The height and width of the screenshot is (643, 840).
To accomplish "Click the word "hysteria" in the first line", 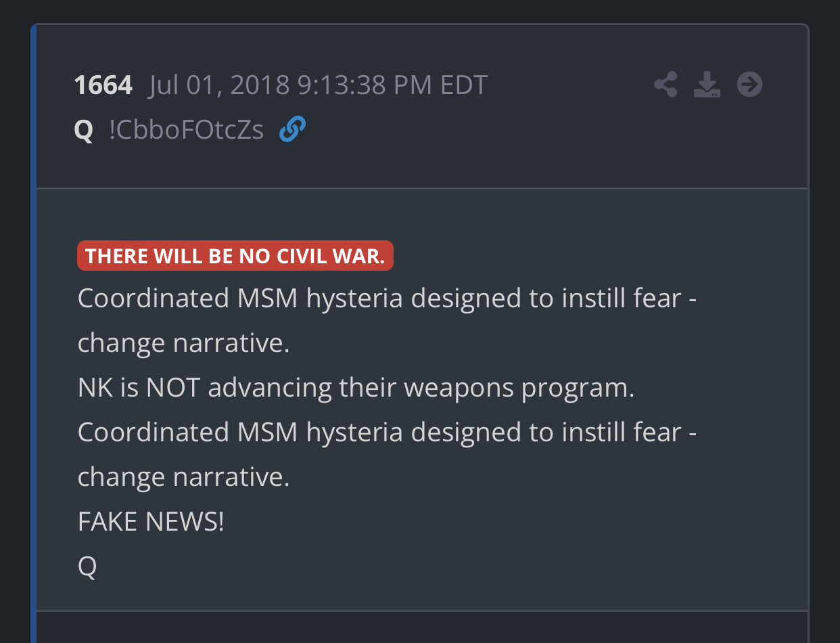I will tap(355, 298).
